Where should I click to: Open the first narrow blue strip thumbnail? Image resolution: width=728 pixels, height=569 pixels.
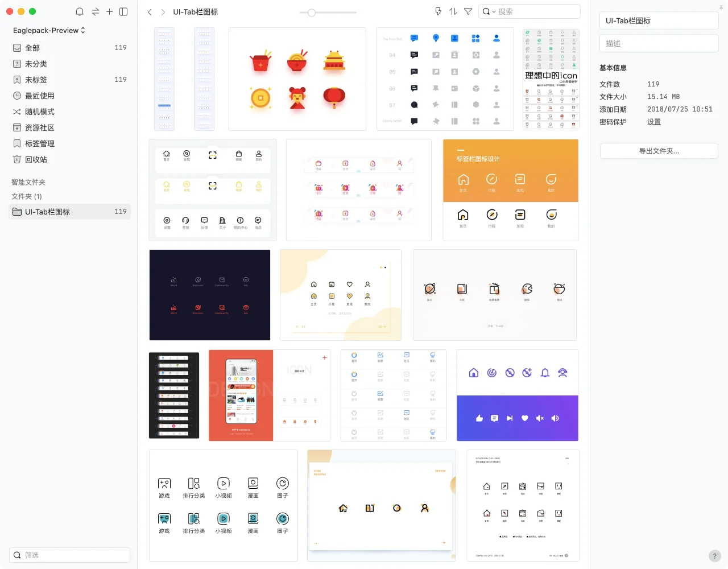pyautogui.click(x=164, y=79)
